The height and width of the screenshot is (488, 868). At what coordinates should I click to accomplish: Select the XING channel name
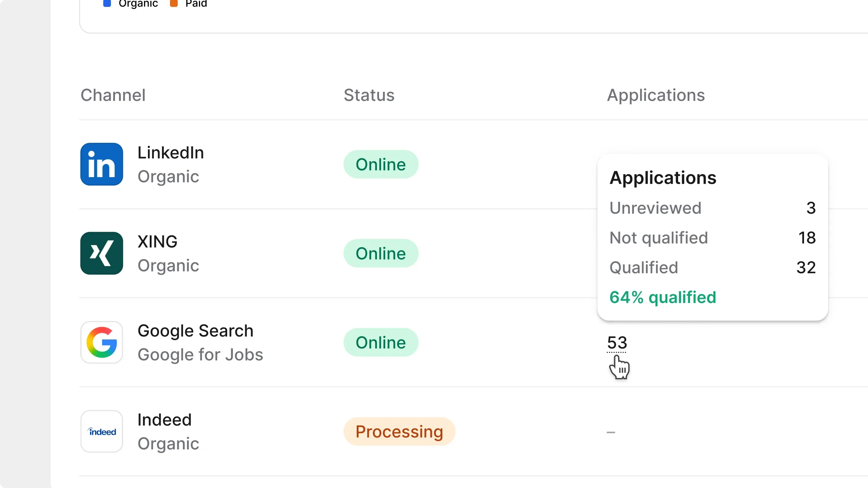pos(157,241)
